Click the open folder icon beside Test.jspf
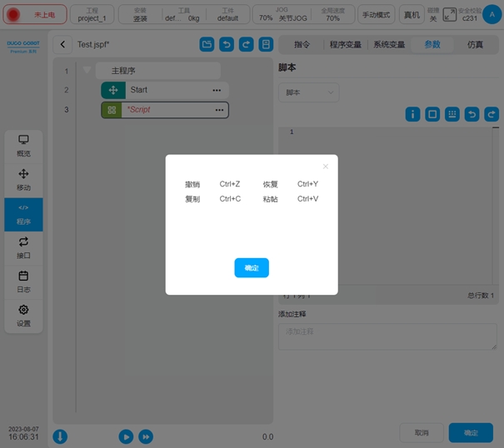 (207, 45)
